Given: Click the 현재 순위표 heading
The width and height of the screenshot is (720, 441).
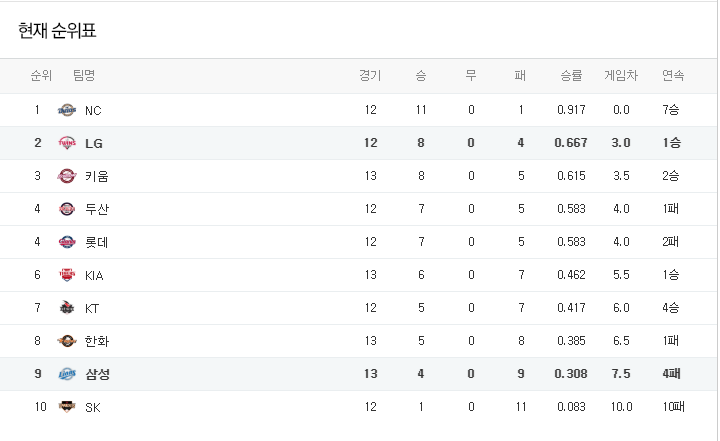Looking at the screenshot, I should pyautogui.click(x=57, y=31).
